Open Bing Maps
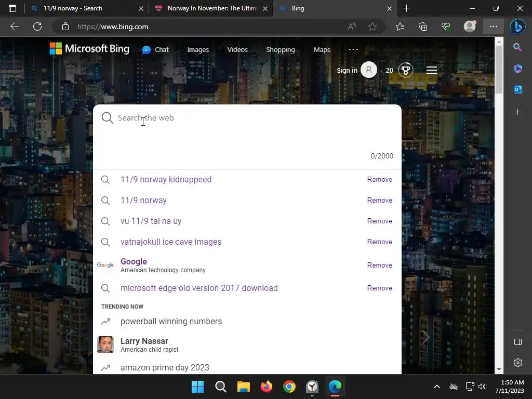The width and height of the screenshot is (532, 399). [x=322, y=49]
